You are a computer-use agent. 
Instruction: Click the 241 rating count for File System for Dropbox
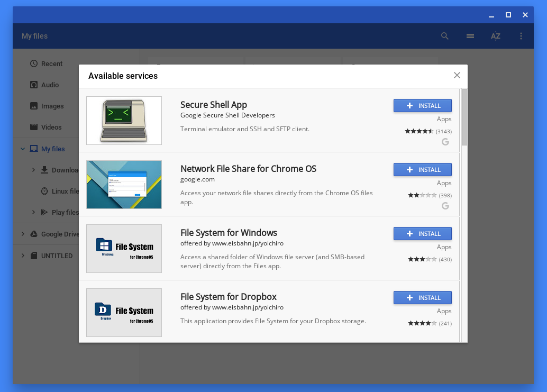click(445, 323)
